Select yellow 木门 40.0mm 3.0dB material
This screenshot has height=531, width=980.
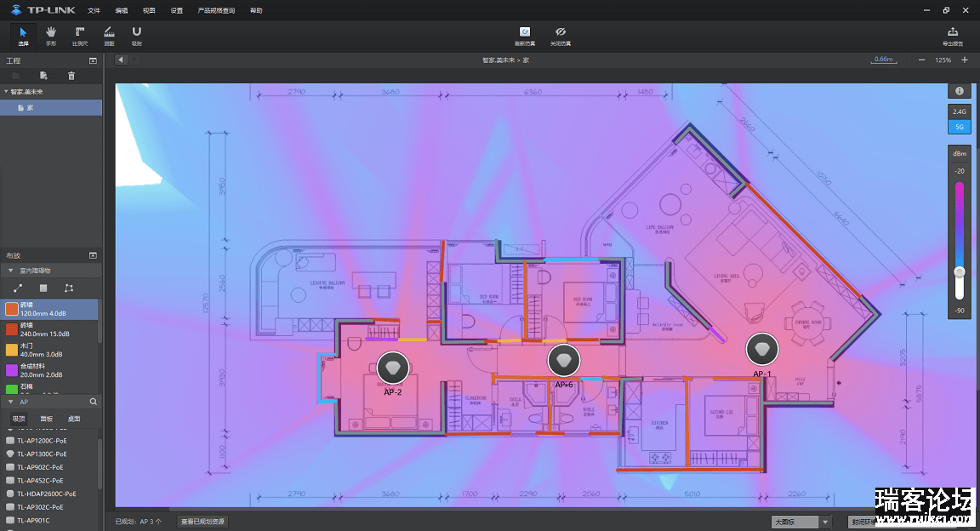click(x=49, y=350)
